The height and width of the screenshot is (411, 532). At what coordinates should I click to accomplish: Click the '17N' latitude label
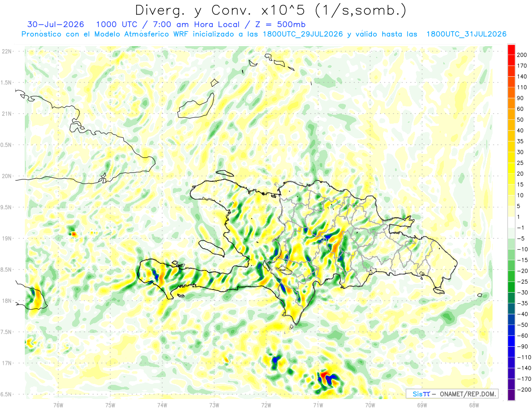coord(7,363)
